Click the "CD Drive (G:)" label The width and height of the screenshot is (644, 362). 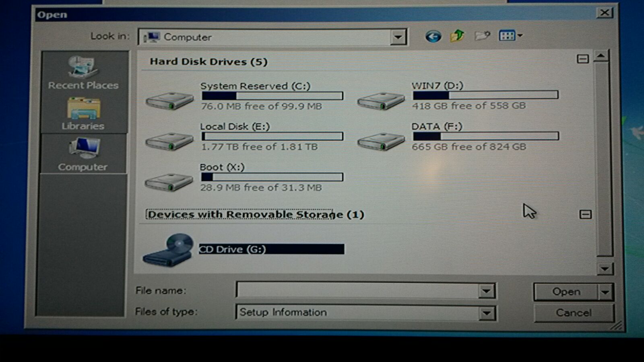232,249
